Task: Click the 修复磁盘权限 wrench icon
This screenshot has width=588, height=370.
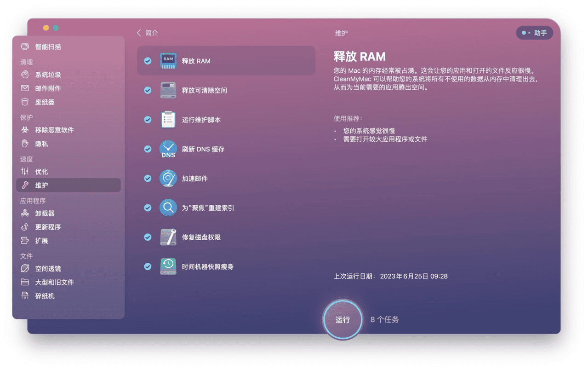Action: 168,237
